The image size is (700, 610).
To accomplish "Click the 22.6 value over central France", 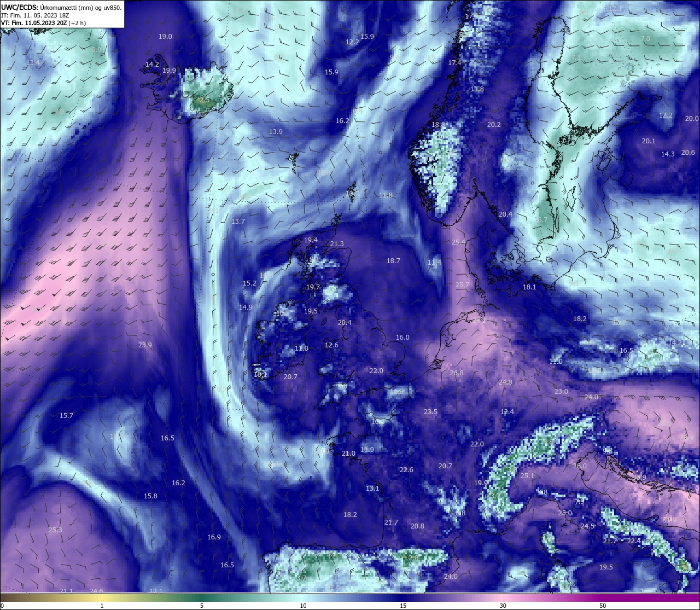I will coord(406,470).
